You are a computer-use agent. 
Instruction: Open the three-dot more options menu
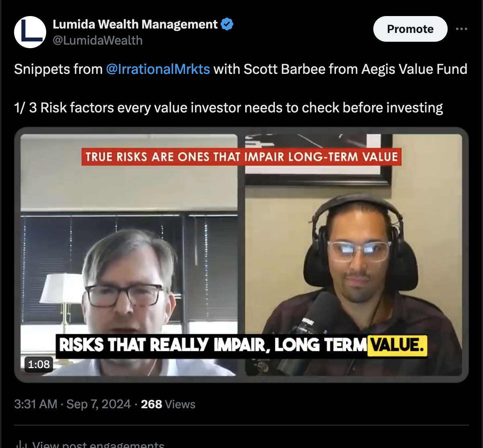point(461,29)
